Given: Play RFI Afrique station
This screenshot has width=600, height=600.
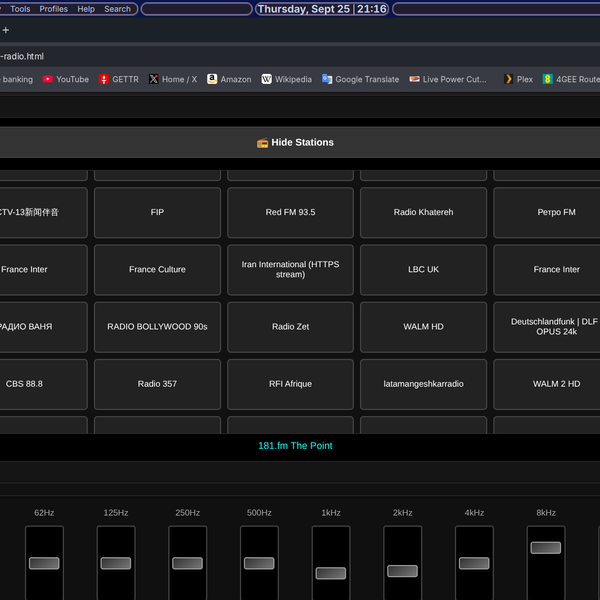Looking at the screenshot, I should (290, 384).
